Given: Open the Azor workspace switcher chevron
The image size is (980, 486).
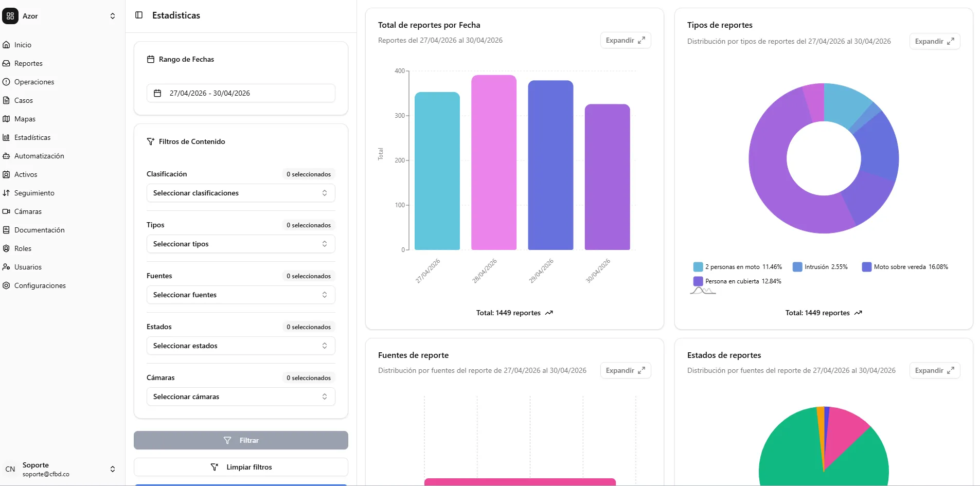Looking at the screenshot, I should point(113,16).
